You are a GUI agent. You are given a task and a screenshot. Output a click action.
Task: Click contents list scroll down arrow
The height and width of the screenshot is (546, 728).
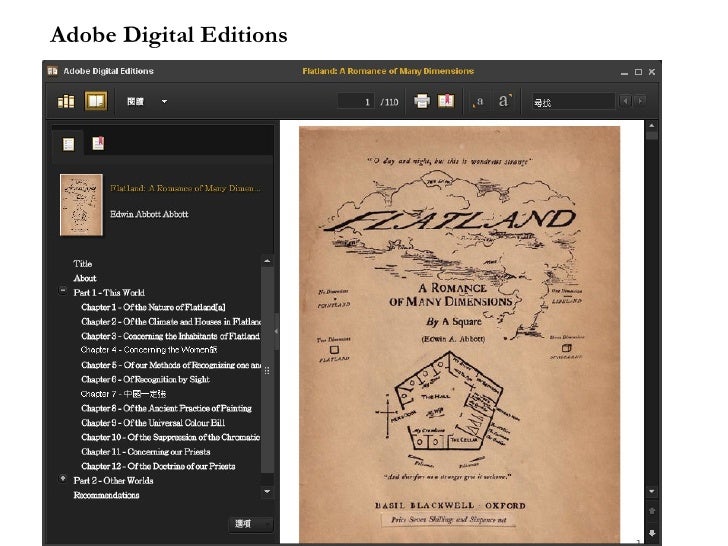[x=267, y=491]
